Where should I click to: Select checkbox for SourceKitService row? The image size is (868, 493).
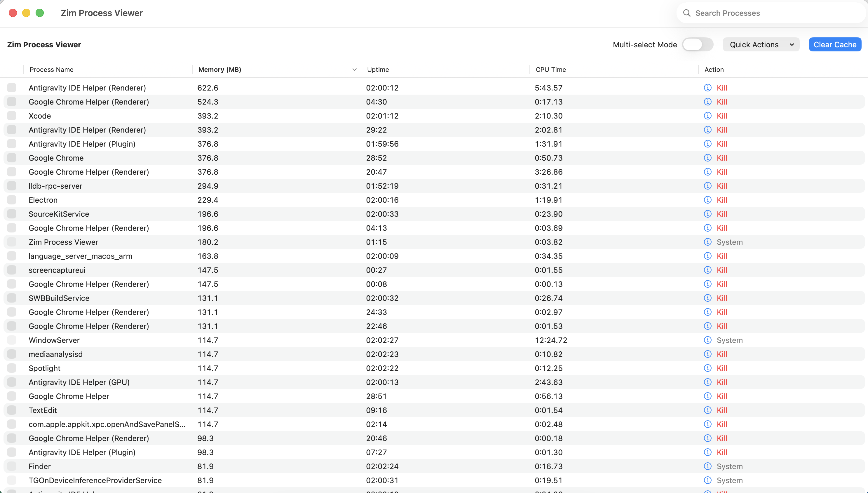click(12, 214)
